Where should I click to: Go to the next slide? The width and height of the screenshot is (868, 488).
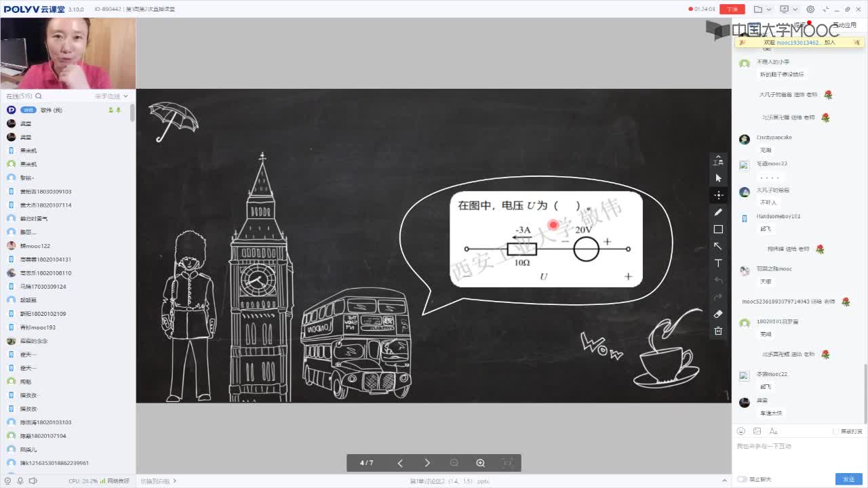point(427,463)
